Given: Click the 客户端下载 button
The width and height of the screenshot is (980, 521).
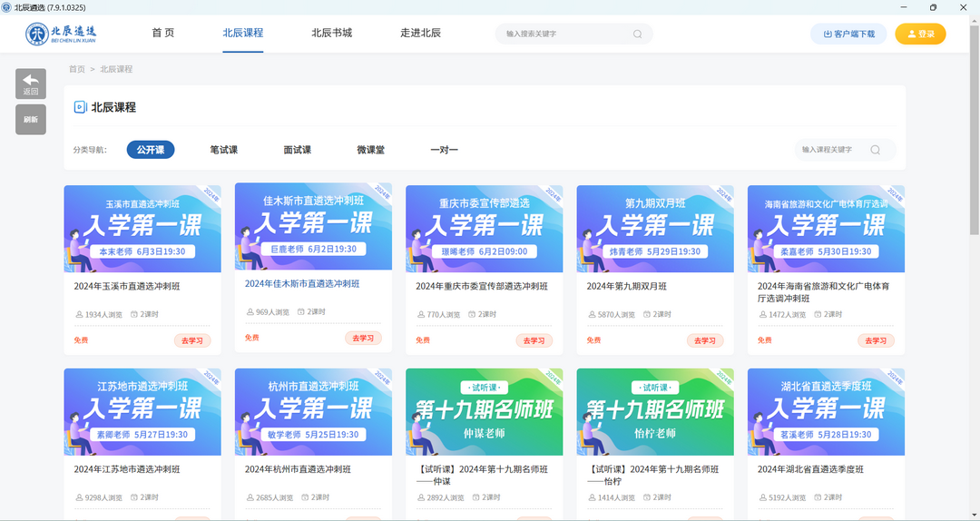Looking at the screenshot, I should (848, 34).
